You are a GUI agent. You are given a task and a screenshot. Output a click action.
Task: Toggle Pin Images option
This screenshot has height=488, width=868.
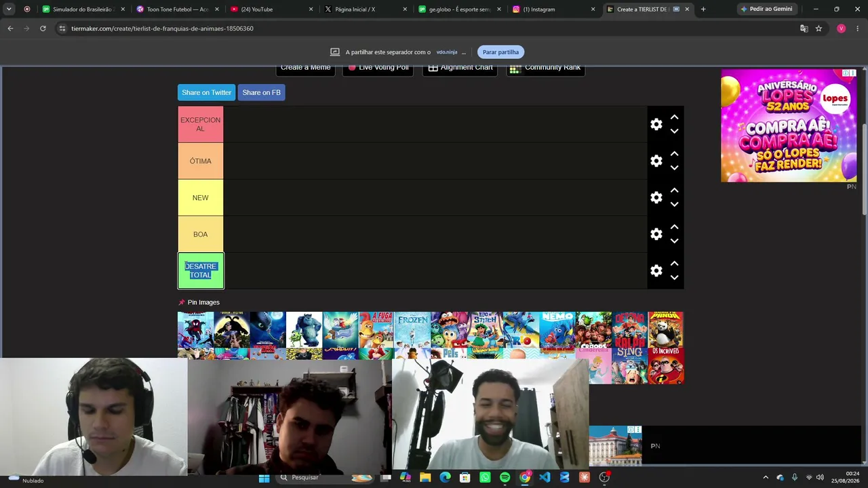199,302
